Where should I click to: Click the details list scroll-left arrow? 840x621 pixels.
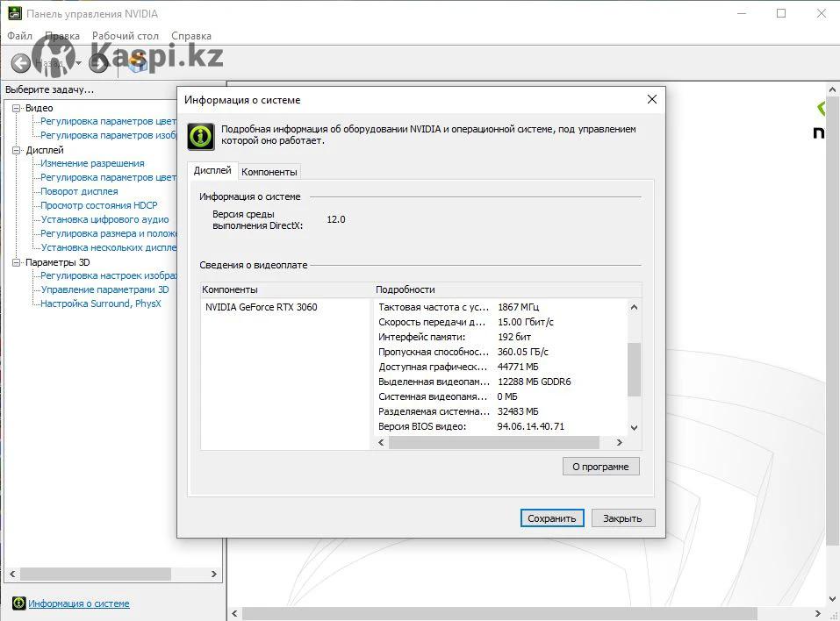382,443
